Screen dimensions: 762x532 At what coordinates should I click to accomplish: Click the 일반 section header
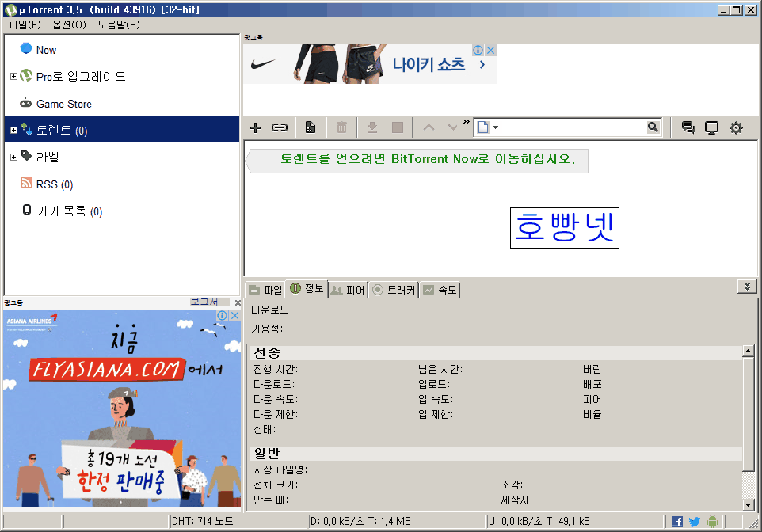coord(496,454)
